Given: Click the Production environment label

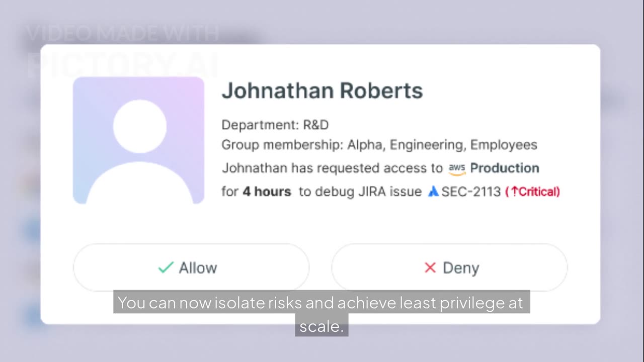Looking at the screenshot, I should [505, 168].
